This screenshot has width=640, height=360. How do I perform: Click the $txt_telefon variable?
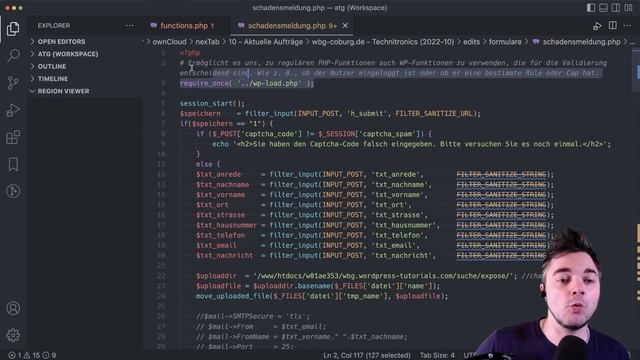point(220,236)
